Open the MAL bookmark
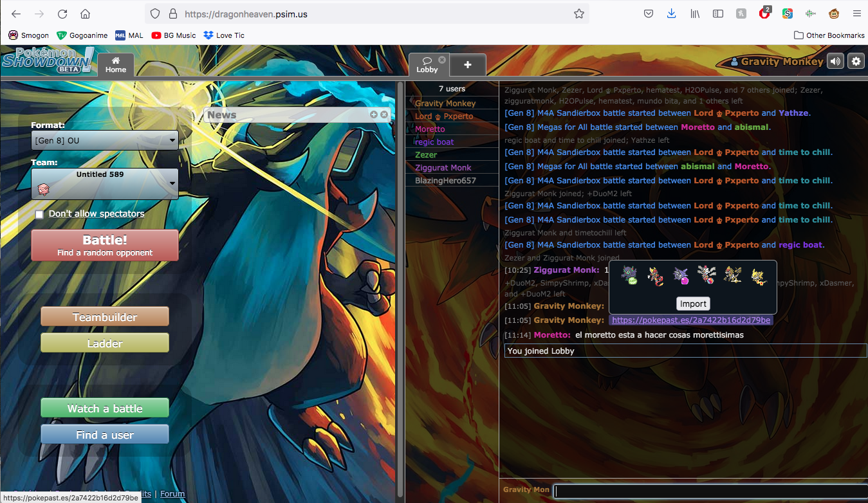The image size is (868, 503). (129, 35)
